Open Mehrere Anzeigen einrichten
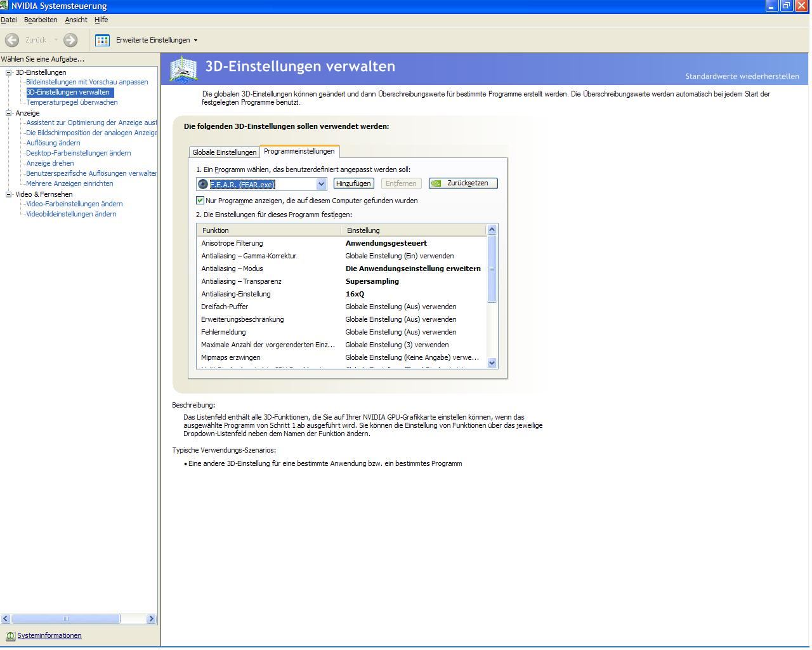Image resolution: width=812 pixels, height=650 pixels. pyautogui.click(x=70, y=183)
